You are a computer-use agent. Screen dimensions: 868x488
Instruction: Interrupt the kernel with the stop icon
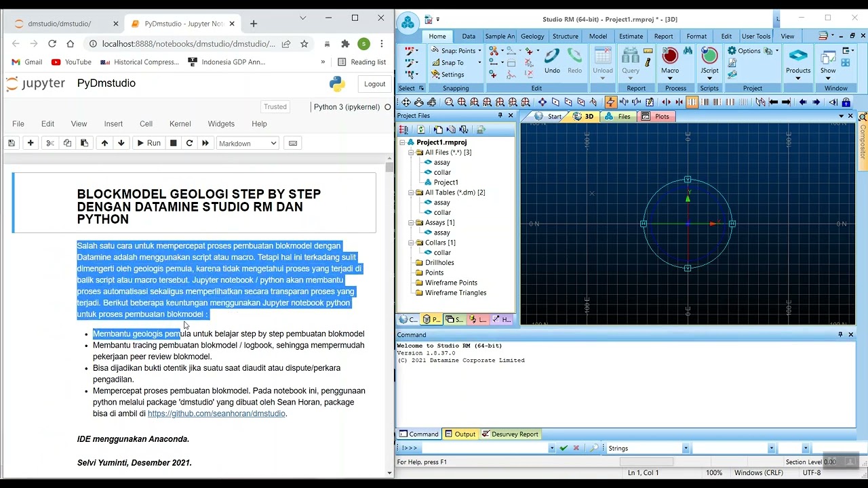click(x=174, y=143)
